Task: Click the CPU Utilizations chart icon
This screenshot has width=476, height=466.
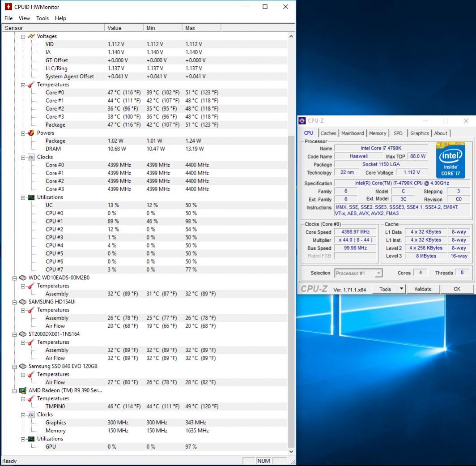Action: click(x=31, y=197)
